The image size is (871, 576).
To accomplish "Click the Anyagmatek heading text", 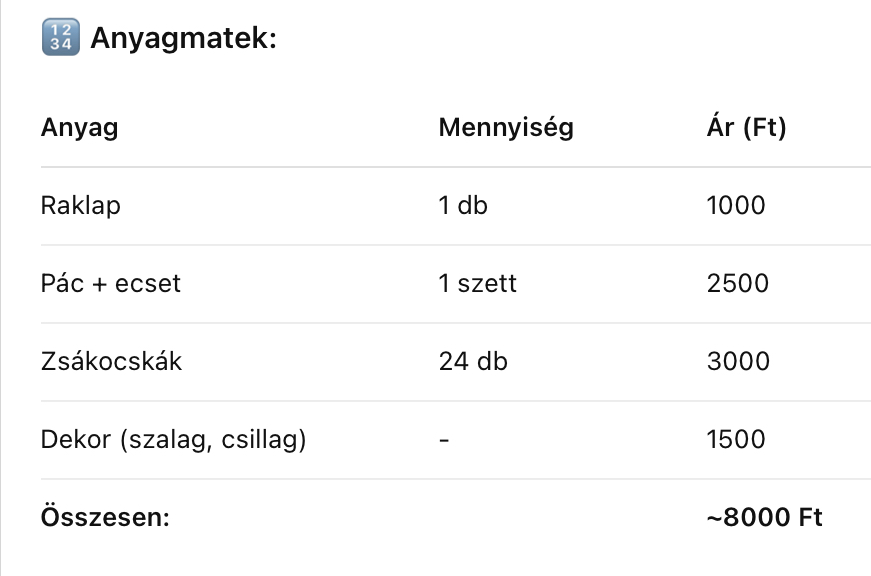I will coord(183,39).
